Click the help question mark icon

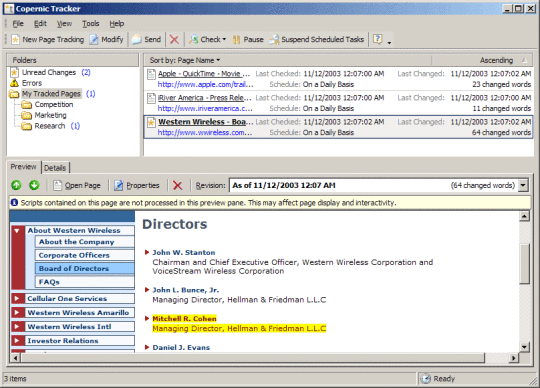click(378, 39)
